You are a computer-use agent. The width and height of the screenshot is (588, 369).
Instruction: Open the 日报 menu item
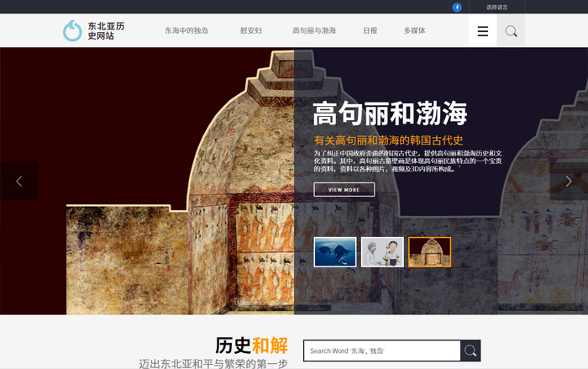[x=370, y=31]
